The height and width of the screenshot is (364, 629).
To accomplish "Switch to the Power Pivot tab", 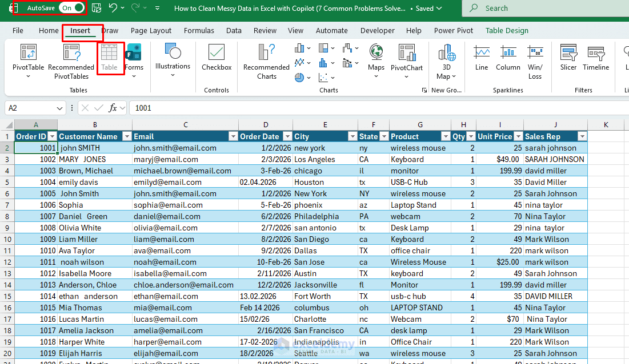I will 453,30.
